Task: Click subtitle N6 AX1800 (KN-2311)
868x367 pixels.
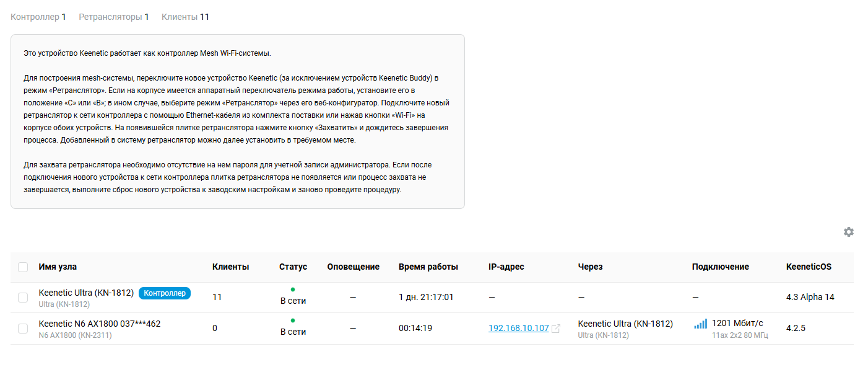Action: tap(75, 335)
